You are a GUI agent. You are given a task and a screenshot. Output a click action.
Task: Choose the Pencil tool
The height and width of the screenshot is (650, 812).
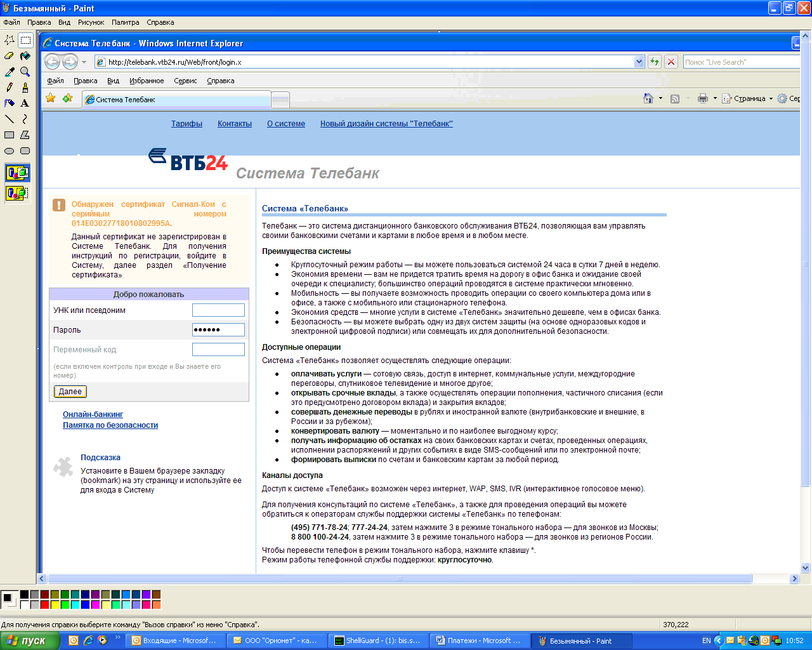tap(10, 88)
